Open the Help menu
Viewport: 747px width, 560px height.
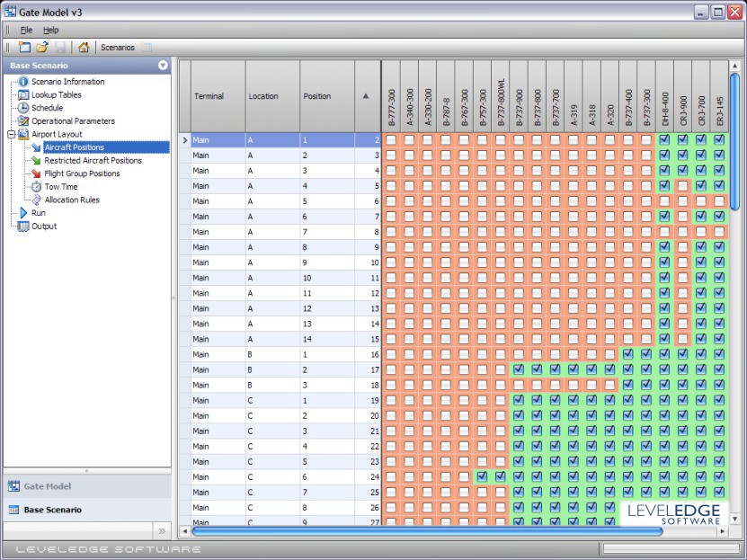pos(51,30)
